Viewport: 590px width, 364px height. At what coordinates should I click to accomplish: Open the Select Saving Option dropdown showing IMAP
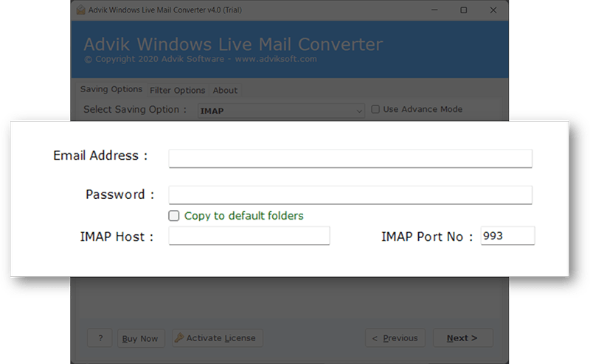(281, 111)
